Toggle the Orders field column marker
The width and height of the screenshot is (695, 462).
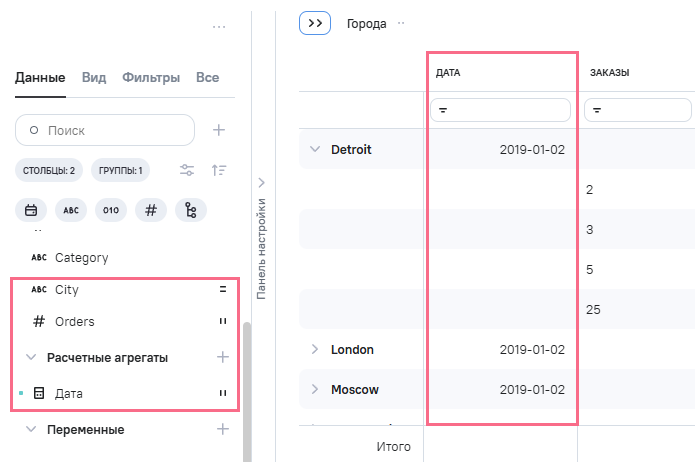point(223,322)
